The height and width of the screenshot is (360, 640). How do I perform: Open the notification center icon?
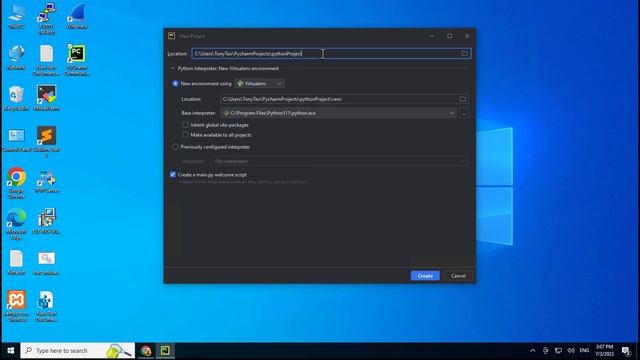pyautogui.click(x=626, y=350)
